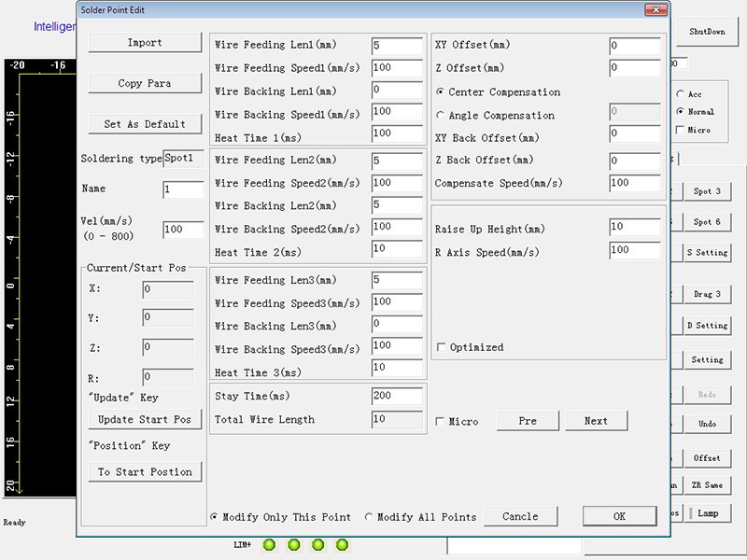Viewport: 747px width, 560px height.
Task: Click the Import button
Action: pyautogui.click(x=145, y=42)
